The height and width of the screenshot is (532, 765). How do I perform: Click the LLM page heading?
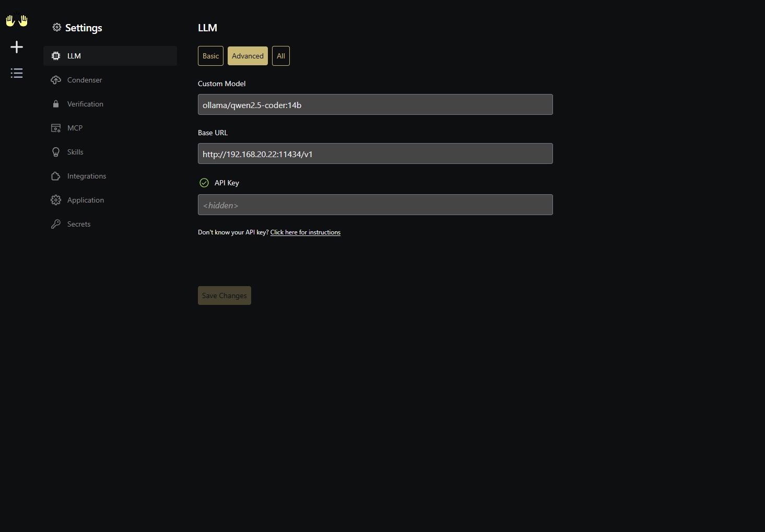pos(207,28)
